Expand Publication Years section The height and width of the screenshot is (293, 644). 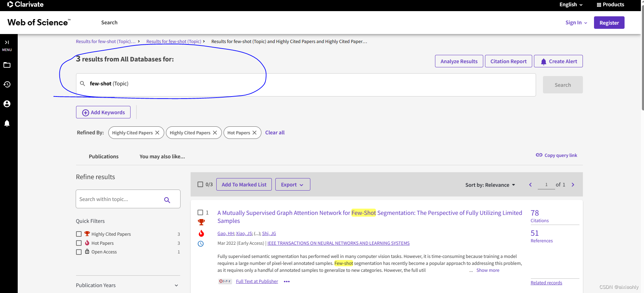click(128, 285)
